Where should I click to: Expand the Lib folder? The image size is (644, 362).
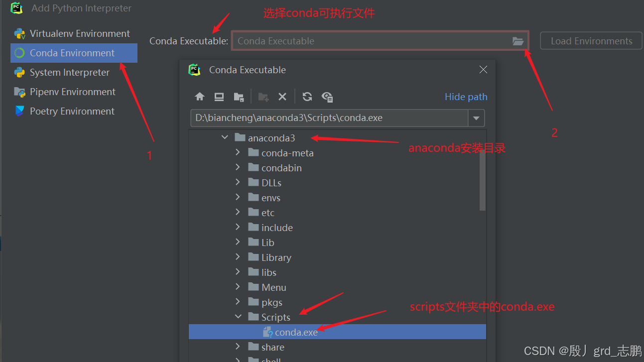click(x=238, y=242)
